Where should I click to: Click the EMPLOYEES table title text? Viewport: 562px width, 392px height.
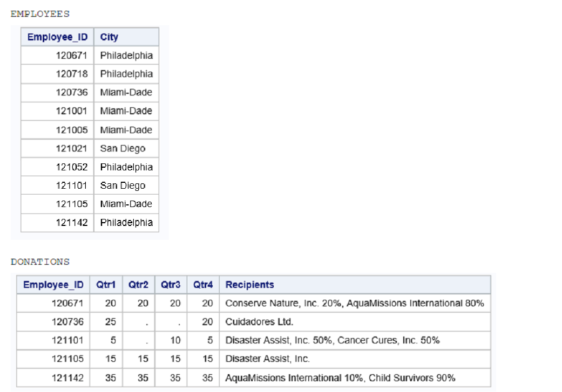click(40, 14)
